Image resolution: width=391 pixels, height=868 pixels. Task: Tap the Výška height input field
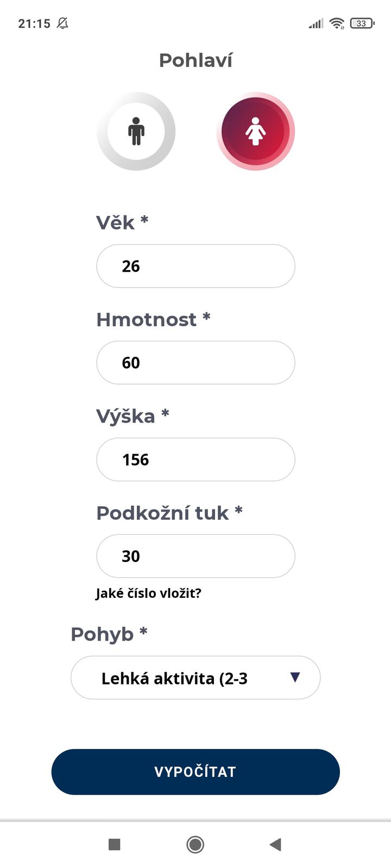[x=195, y=459]
